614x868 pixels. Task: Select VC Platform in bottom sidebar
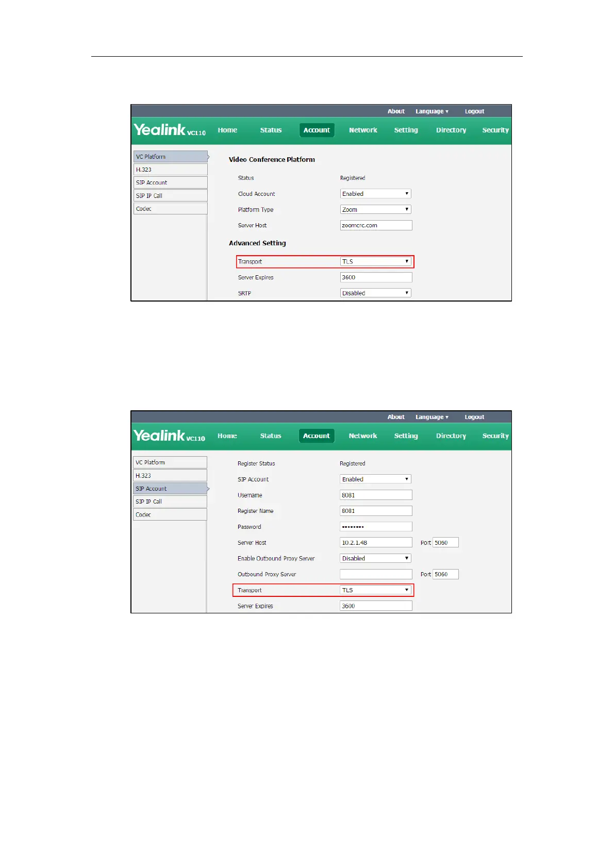click(170, 462)
